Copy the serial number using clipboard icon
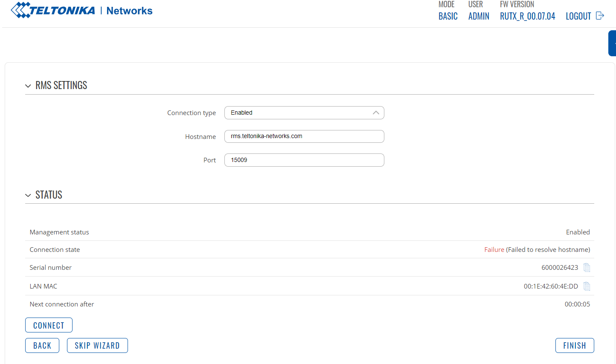 pyautogui.click(x=587, y=268)
